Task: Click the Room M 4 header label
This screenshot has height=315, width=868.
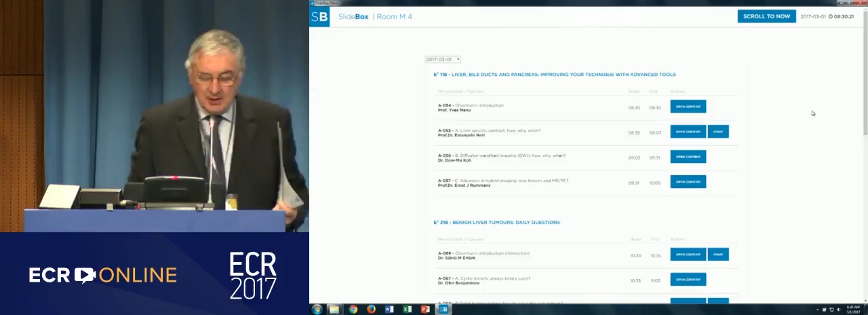Action: 394,17
